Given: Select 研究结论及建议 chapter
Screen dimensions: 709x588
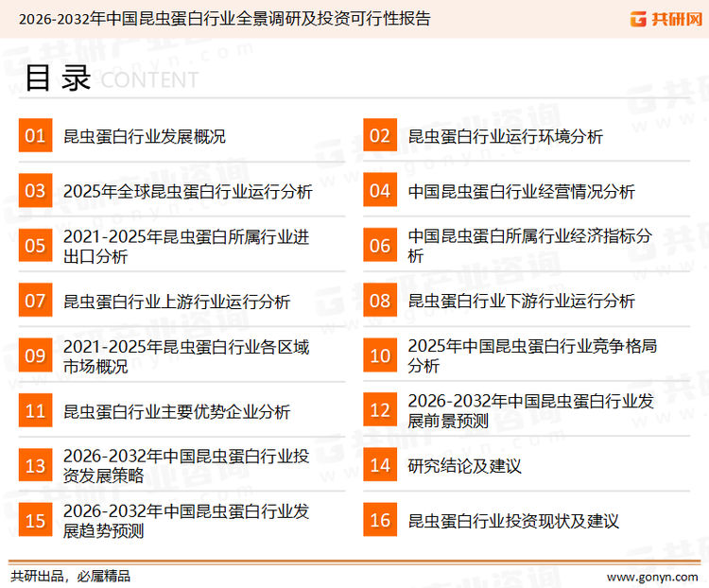Looking at the screenshot, I should pos(464,466).
